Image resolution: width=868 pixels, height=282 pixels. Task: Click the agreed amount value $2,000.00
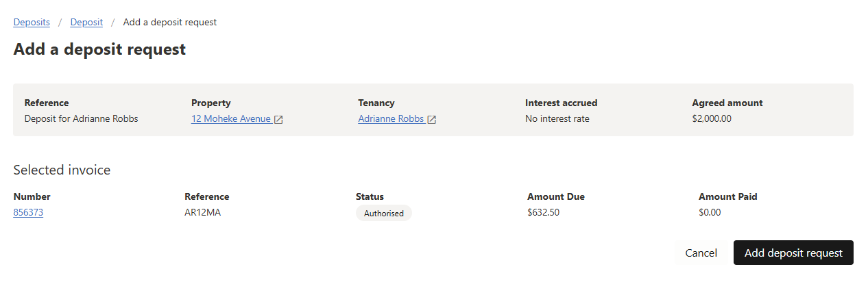point(712,119)
